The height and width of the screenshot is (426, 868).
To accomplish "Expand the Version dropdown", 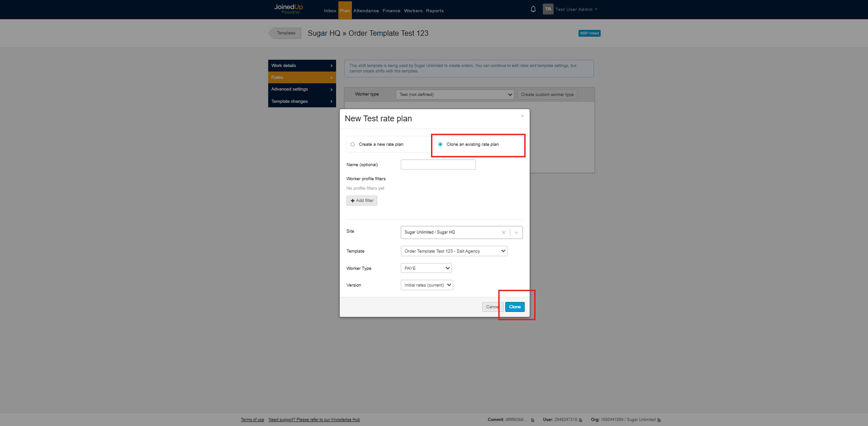I will pyautogui.click(x=427, y=285).
